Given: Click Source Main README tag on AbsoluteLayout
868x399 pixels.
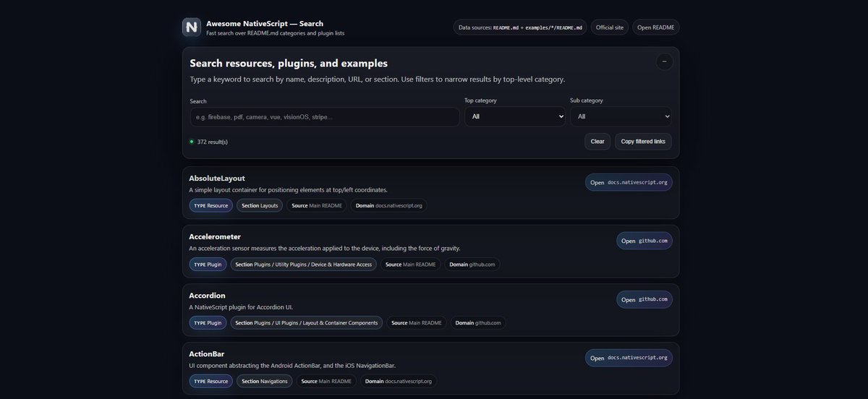Looking at the screenshot, I should pos(317,205).
